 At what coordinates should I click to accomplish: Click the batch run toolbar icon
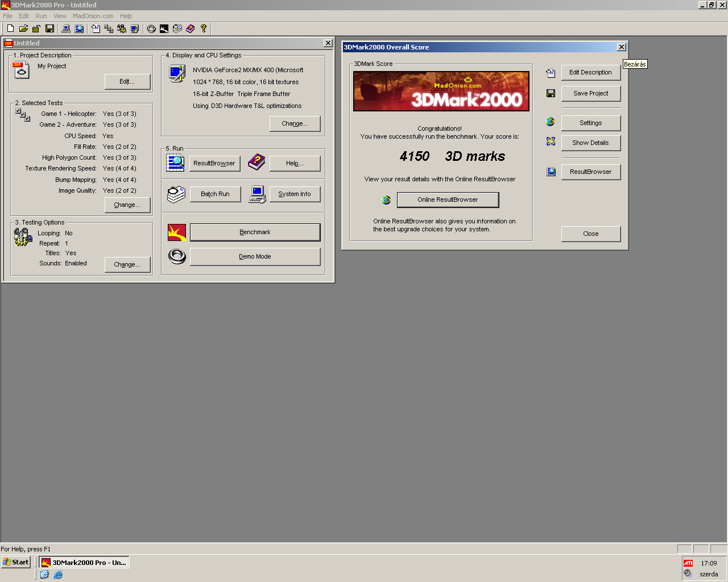pyautogui.click(x=177, y=28)
